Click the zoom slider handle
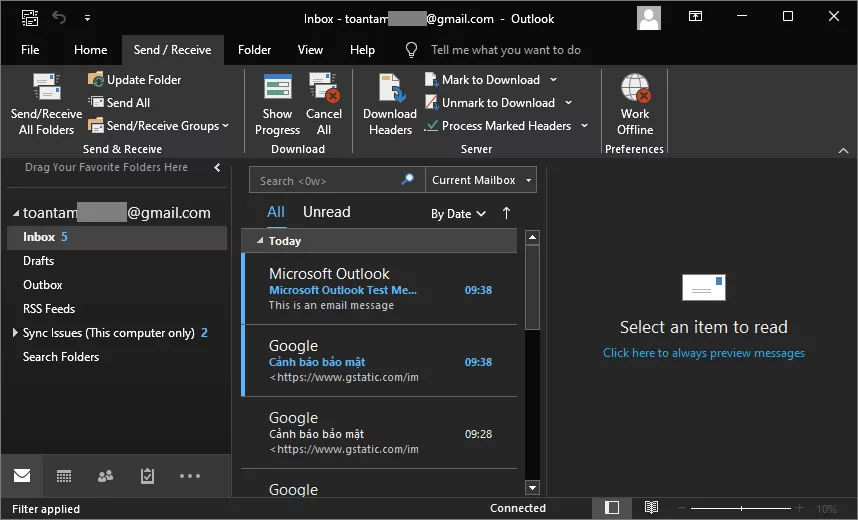Screen dimensions: 858x520 pyautogui.click(x=741, y=509)
